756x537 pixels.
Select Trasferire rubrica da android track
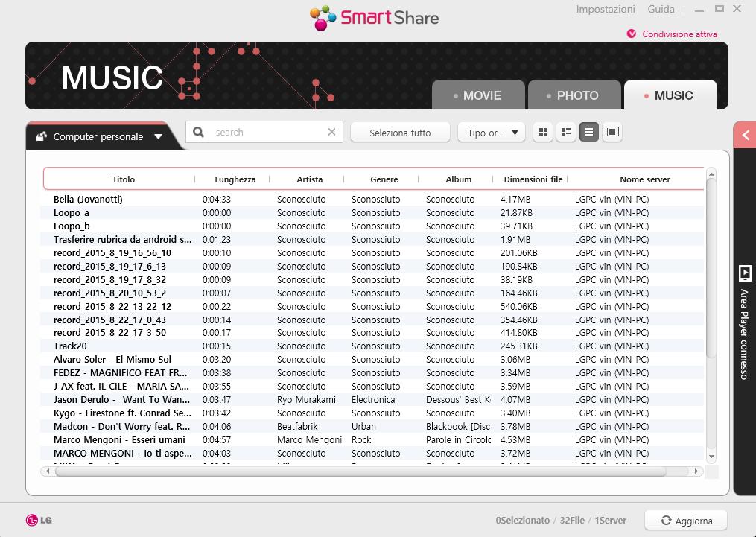pyautogui.click(x=372, y=240)
